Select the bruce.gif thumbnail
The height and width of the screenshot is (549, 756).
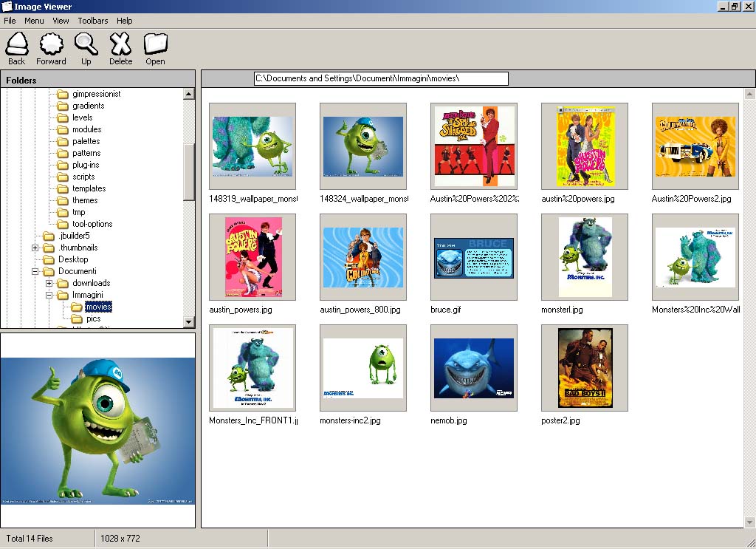tap(474, 257)
